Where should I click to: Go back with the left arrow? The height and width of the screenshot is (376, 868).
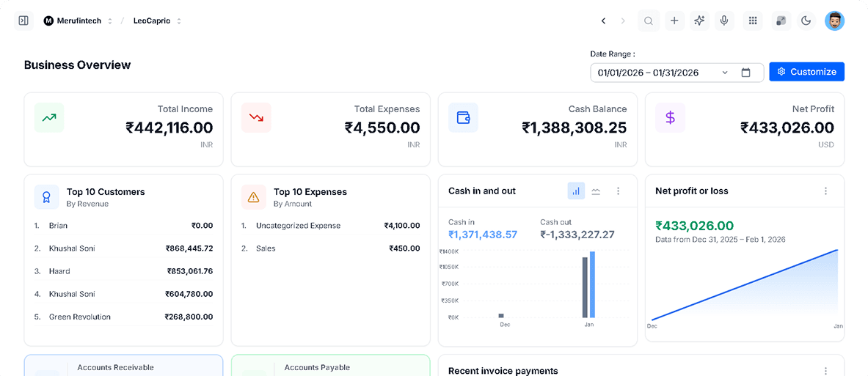pyautogui.click(x=603, y=21)
